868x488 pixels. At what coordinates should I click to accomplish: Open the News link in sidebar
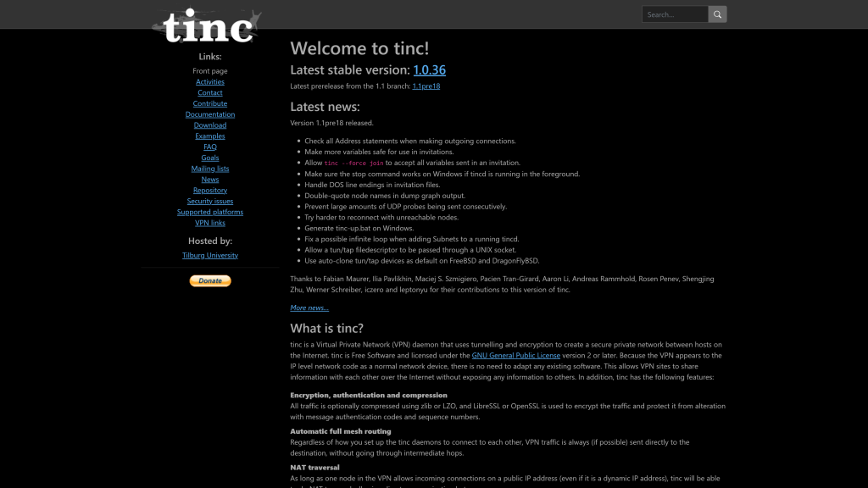tap(210, 180)
